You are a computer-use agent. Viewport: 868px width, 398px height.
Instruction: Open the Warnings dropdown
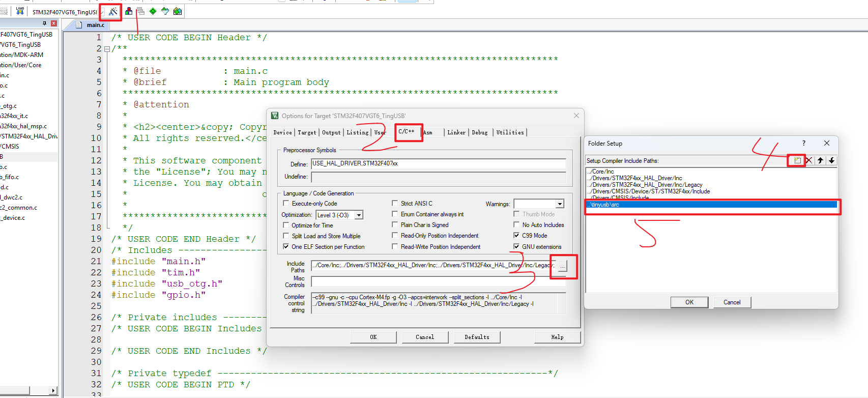click(560, 204)
